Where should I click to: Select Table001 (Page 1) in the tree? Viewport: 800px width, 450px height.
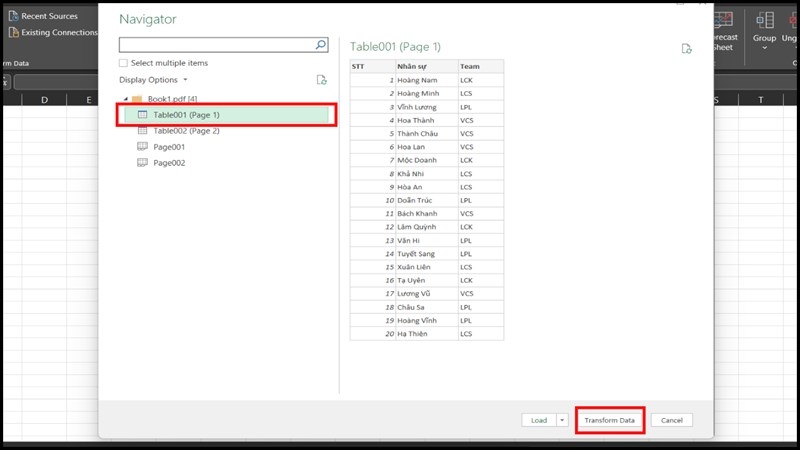coord(186,115)
